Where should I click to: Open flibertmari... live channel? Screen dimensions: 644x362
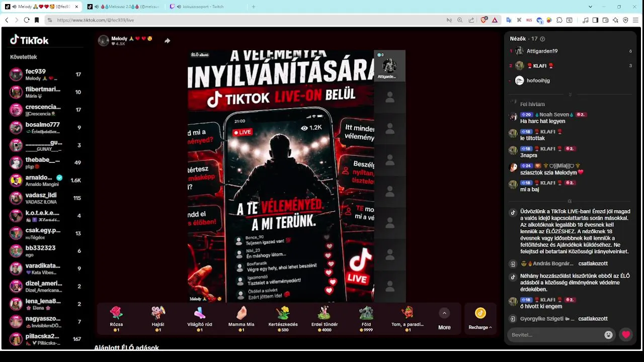point(46,92)
